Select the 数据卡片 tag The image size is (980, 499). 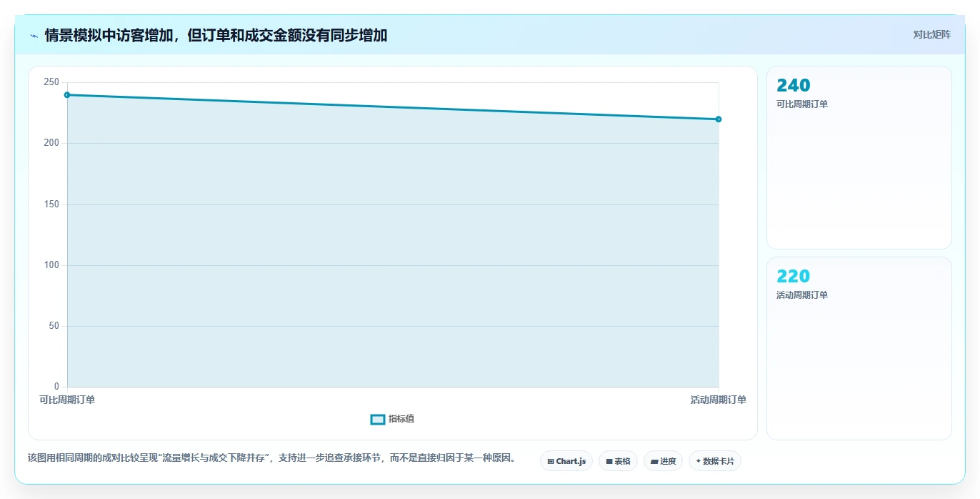click(715, 461)
